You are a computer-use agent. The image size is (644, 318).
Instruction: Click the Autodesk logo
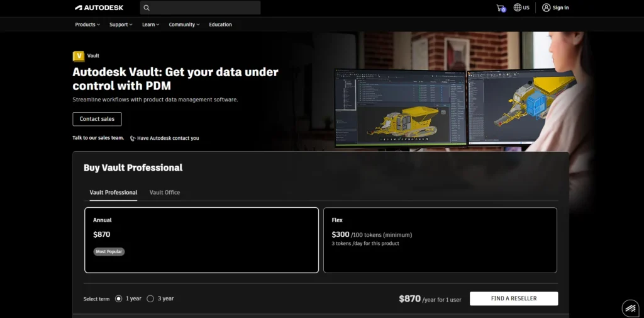(99, 8)
